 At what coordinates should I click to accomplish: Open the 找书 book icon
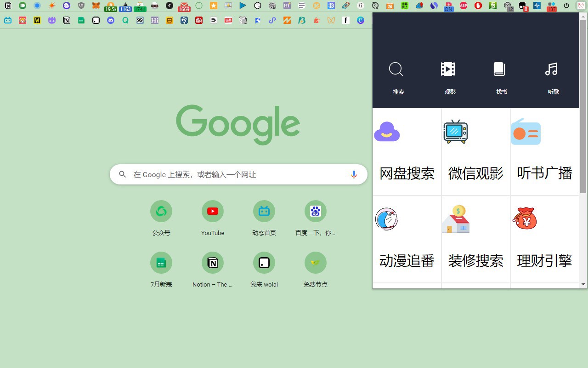499,69
